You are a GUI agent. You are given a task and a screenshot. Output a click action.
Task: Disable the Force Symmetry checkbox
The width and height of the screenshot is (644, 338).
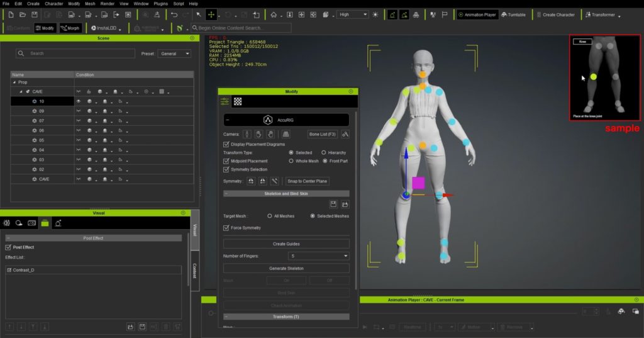coord(226,228)
